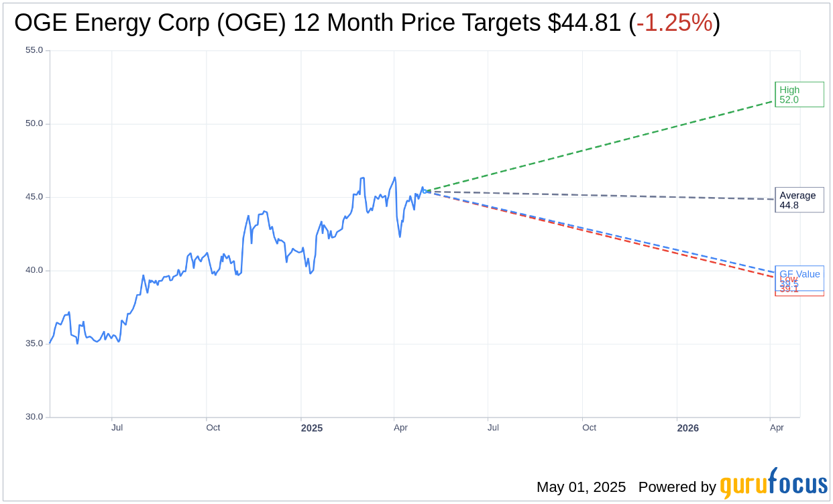Screen dimensions: 833x504
Task: Click the 30.0 y-axis label
Action: pyautogui.click(x=34, y=417)
